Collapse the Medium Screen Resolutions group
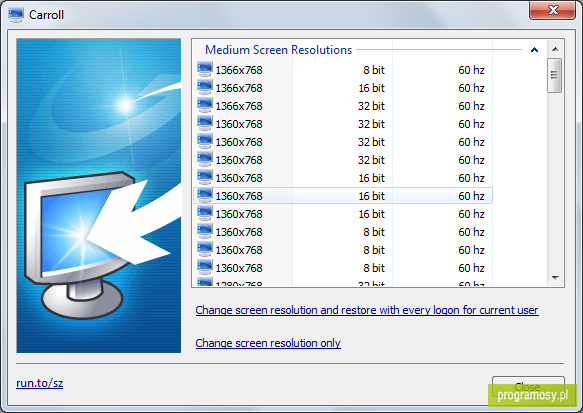 pos(534,50)
